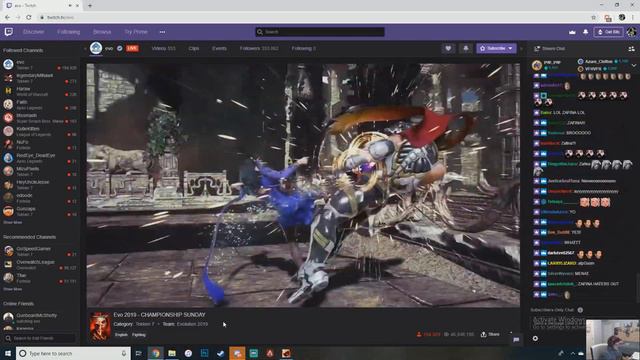Open the HeyUncleJesse followed channel
This screenshot has width=640, height=360.
[x=40, y=184]
